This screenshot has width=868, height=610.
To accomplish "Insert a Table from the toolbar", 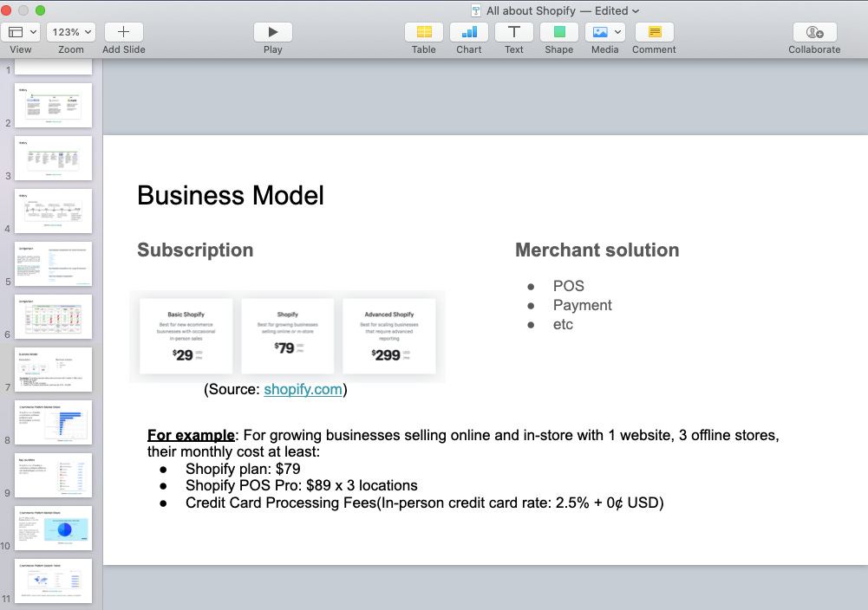I will pos(424,32).
